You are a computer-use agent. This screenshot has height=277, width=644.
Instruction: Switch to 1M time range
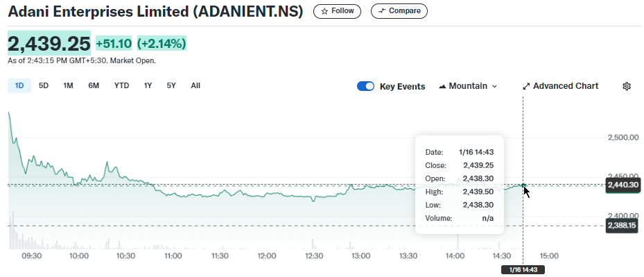click(x=68, y=85)
